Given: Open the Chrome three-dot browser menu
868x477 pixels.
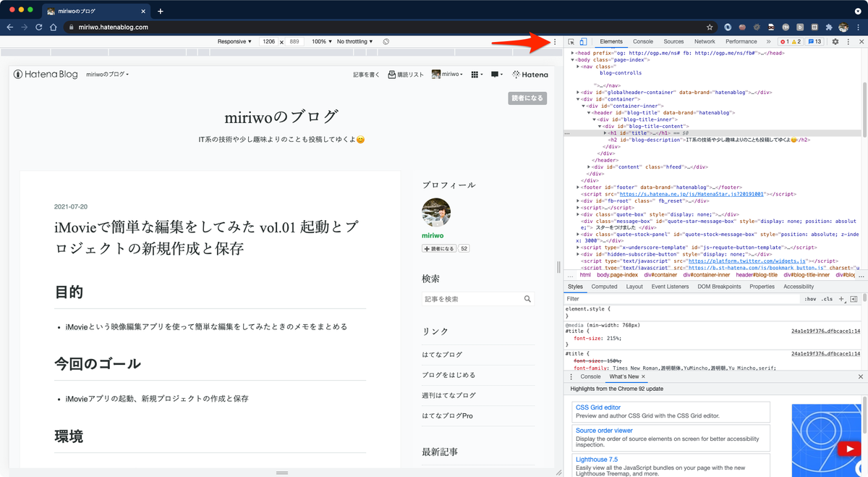Looking at the screenshot, I should click(x=859, y=27).
